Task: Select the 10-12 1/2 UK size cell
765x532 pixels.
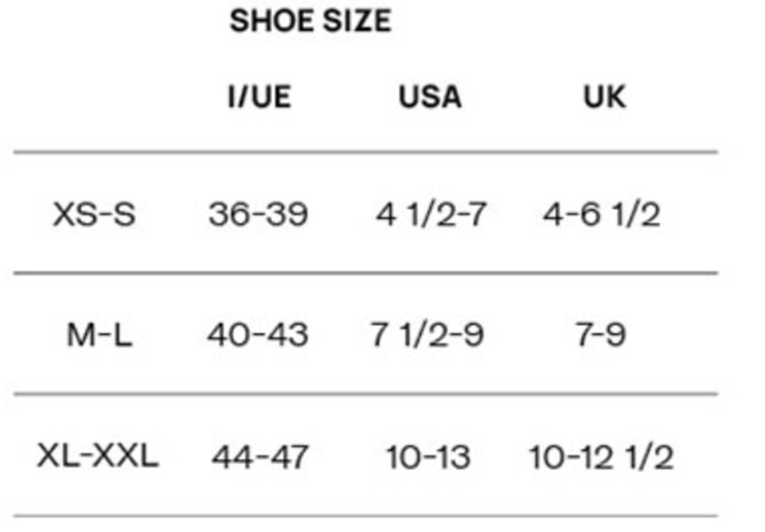Action: (x=602, y=455)
